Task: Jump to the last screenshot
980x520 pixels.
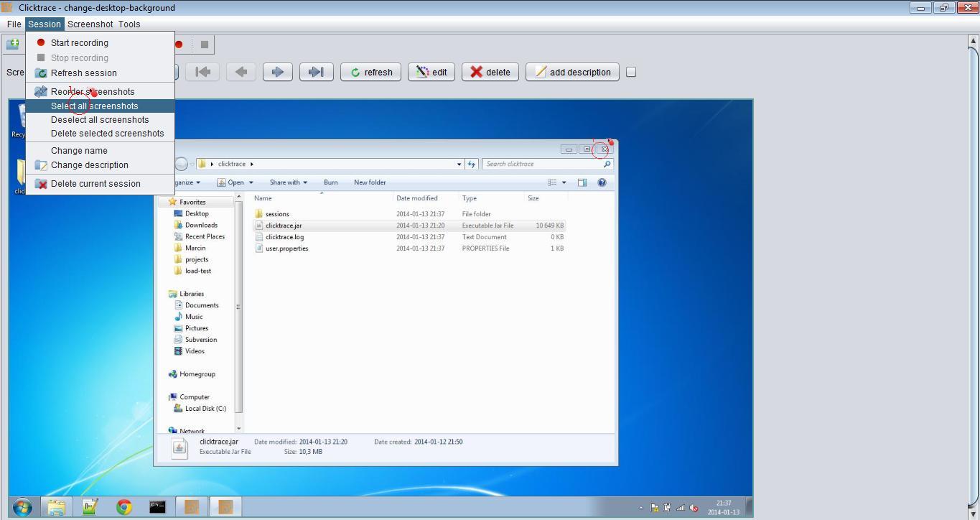Action: pos(316,72)
